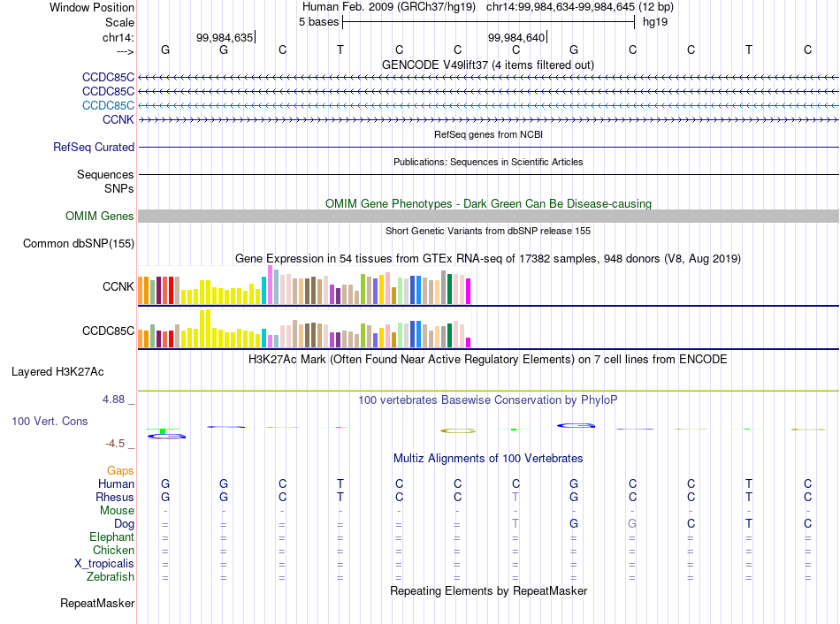This screenshot has height=624, width=840.
Task: Click the OMIM Genes track label
Action: coord(100,216)
